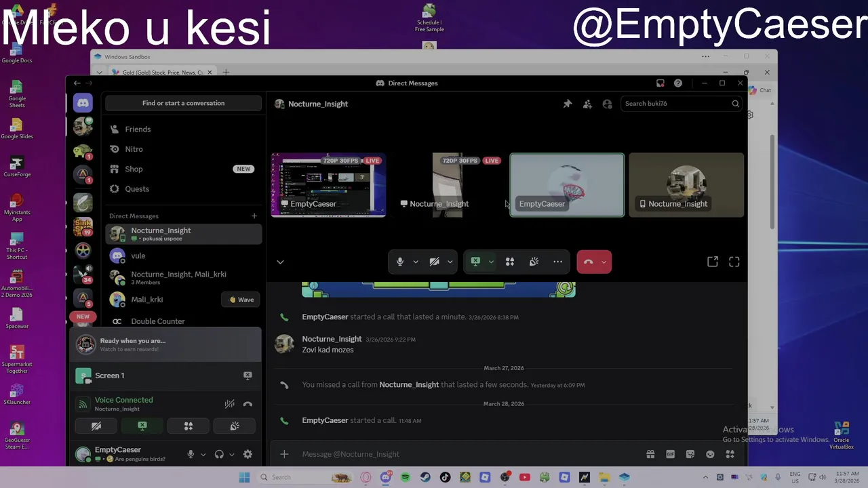Open Windows Start menu

244,477
